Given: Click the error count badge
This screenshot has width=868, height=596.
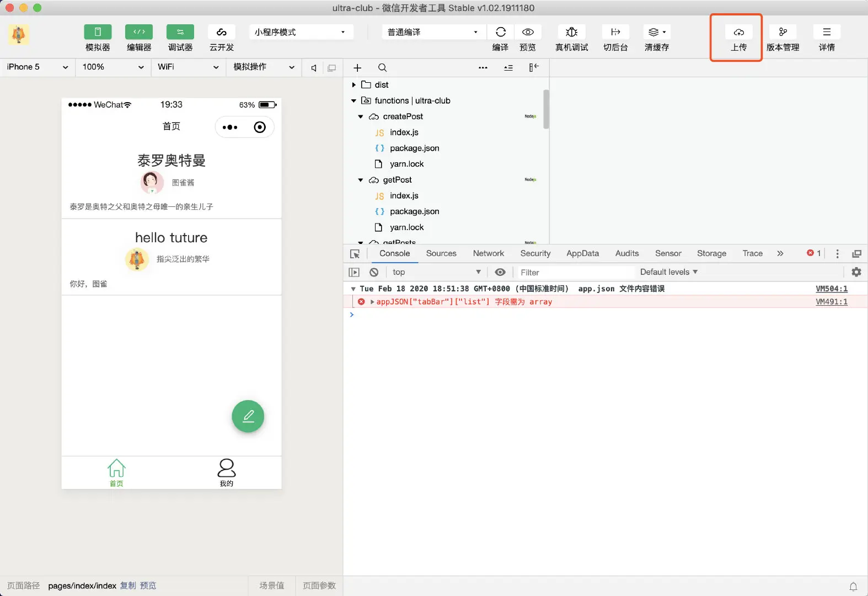Looking at the screenshot, I should (x=814, y=253).
